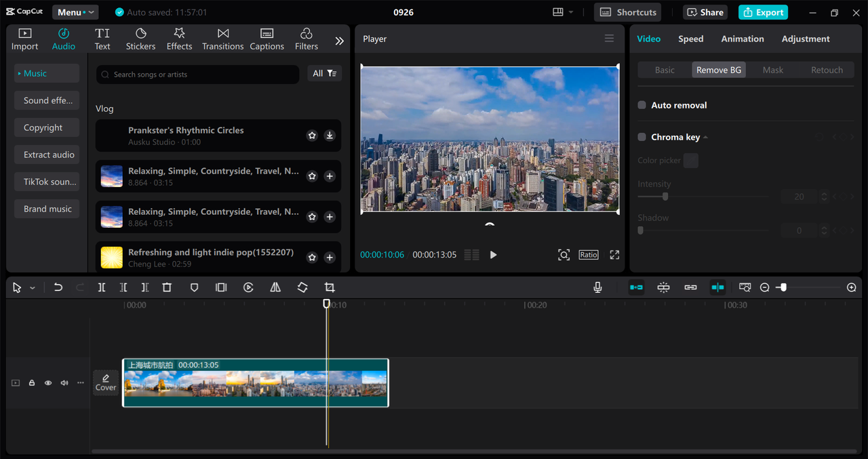
Task: Select the Mask sub-tab
Action: (773, 70)
